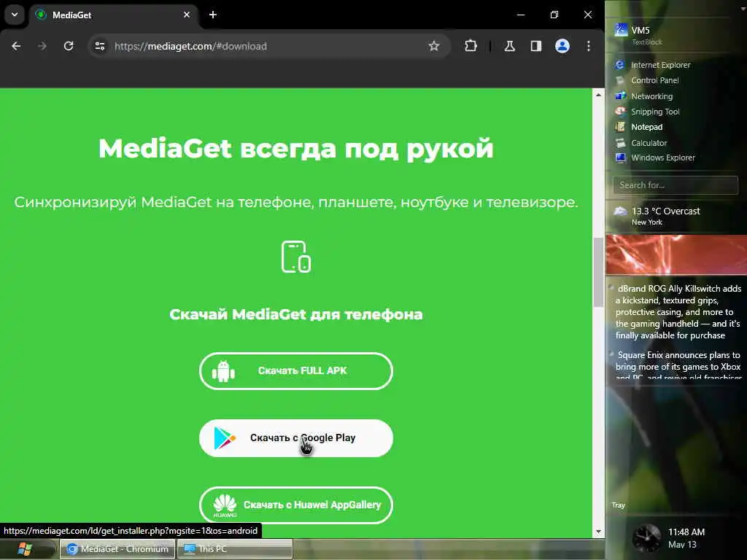The width and height of the screenshot is (747, 560).
Task: Click the Snipping Tool scissors icon
Action: (x=620, y=112)
